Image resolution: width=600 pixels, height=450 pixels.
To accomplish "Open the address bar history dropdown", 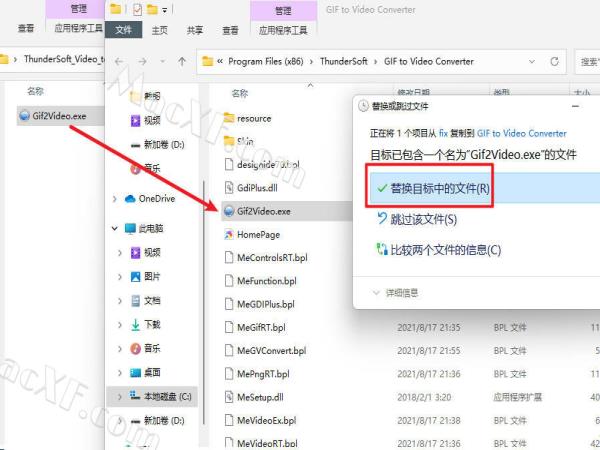I will click(x=531, y=61).
